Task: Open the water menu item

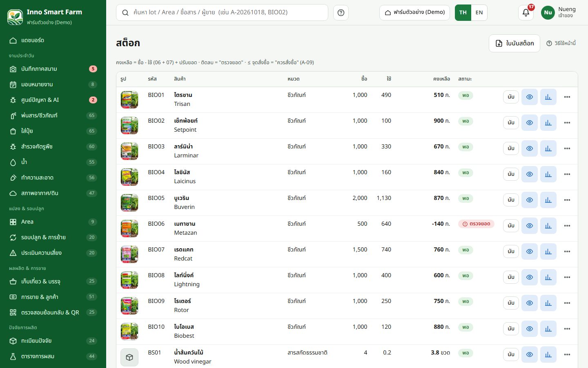Action: click(53, 162)
